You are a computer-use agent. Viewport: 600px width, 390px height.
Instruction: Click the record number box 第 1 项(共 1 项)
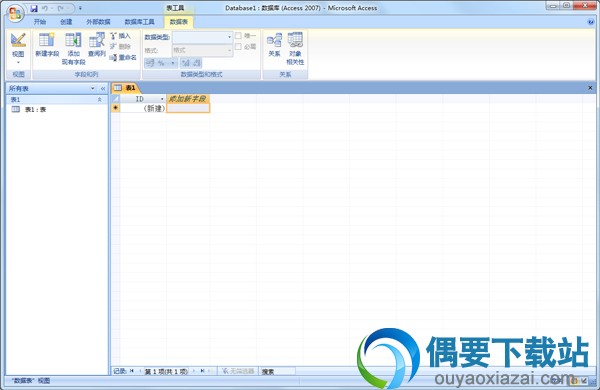click(166, 371)
